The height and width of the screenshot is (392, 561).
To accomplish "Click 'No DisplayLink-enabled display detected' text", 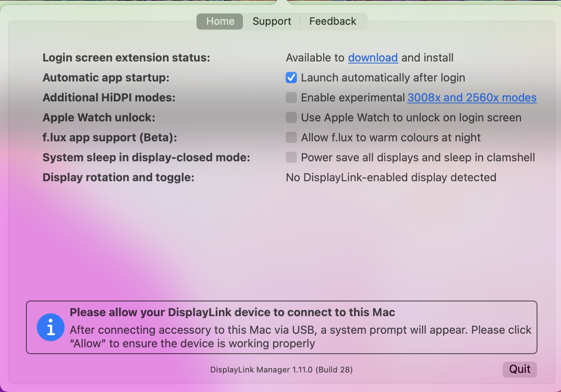I will 391,178.
